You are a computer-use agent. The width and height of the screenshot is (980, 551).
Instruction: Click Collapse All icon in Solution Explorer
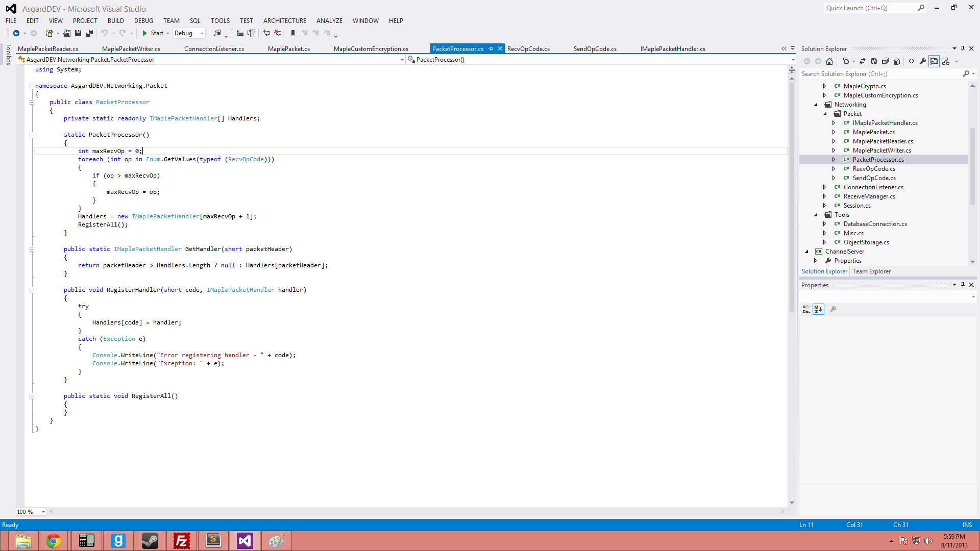pos(885,61)
